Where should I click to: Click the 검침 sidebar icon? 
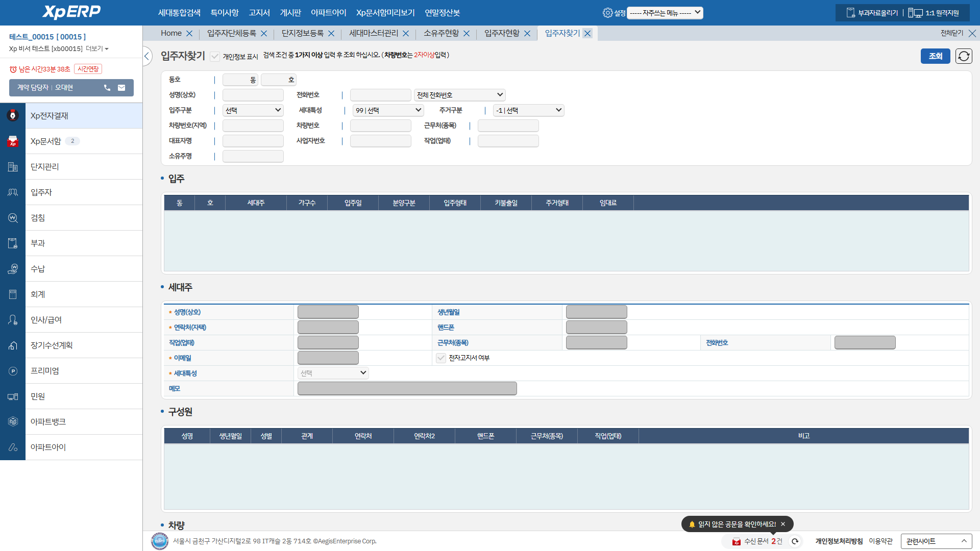tap(13, 218)
